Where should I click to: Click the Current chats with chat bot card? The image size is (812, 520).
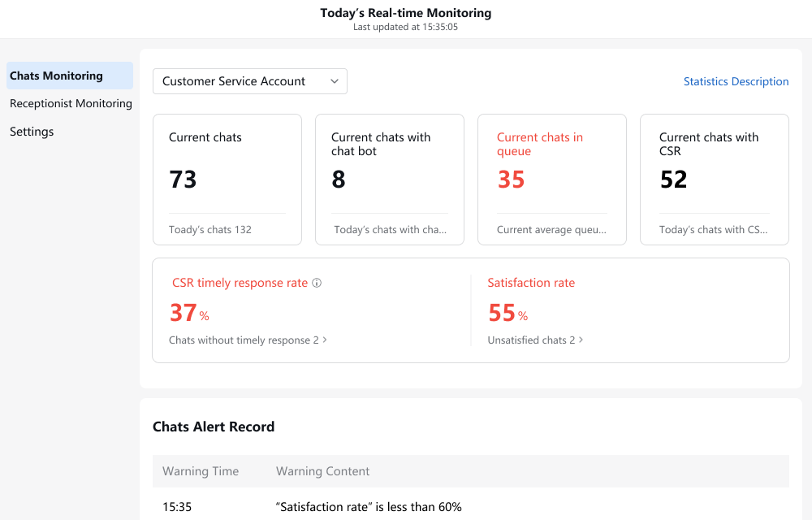pyautogui.click(x=390, y=180)
